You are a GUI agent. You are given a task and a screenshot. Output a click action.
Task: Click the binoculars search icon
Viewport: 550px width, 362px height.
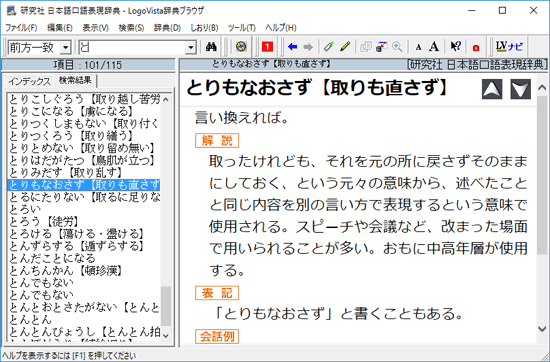[x=211, y=47]
